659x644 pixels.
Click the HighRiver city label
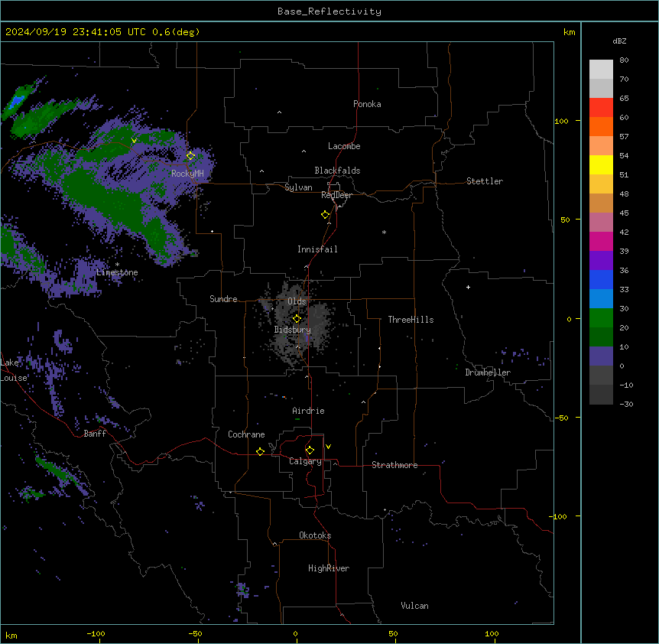pyautogui.click(x=329, y=568)
